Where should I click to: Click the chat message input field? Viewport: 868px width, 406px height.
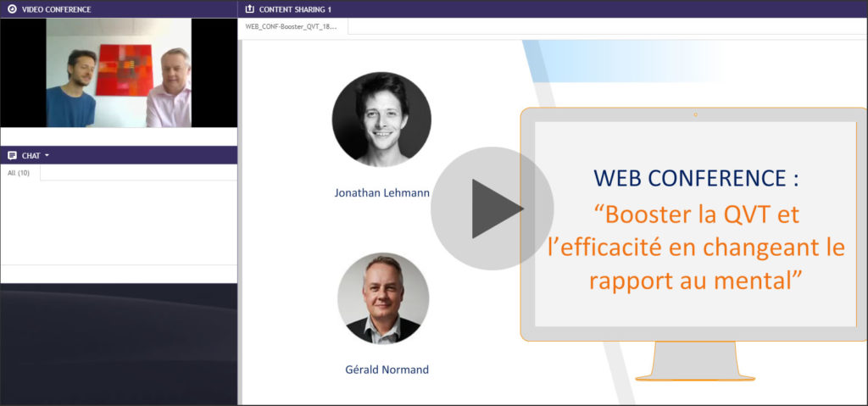click(119, 274)
